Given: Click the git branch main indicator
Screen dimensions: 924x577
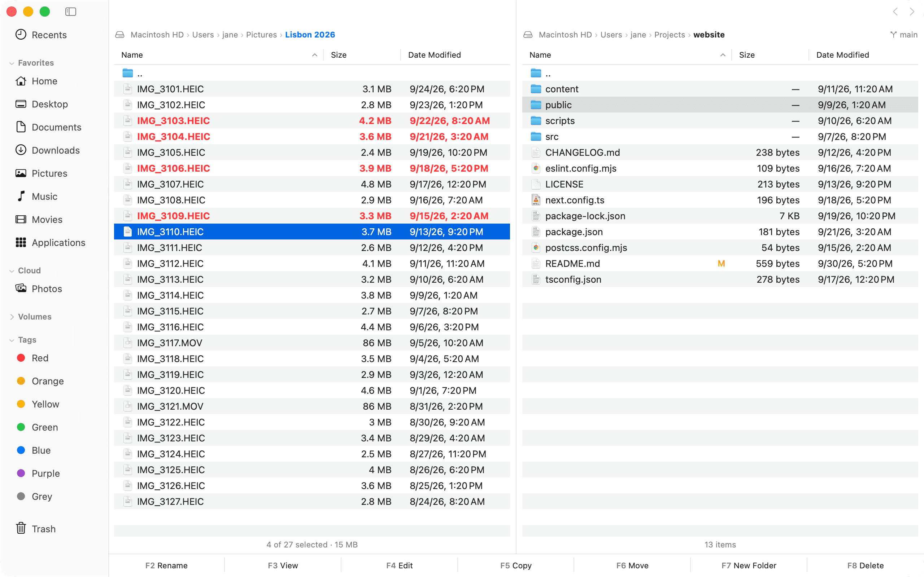Looking at the screenshot, I should tap(903, 35).
